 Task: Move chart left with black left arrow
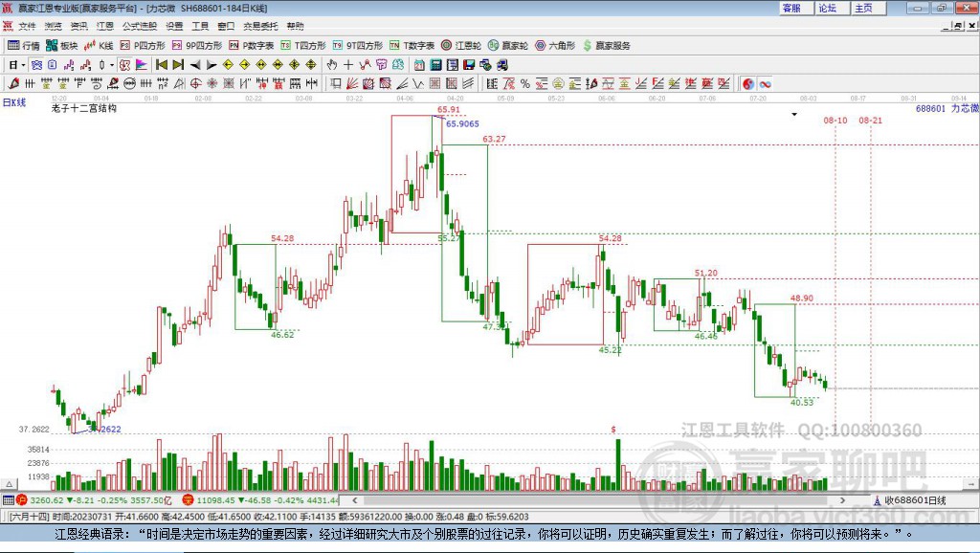(x=195, y=65)
